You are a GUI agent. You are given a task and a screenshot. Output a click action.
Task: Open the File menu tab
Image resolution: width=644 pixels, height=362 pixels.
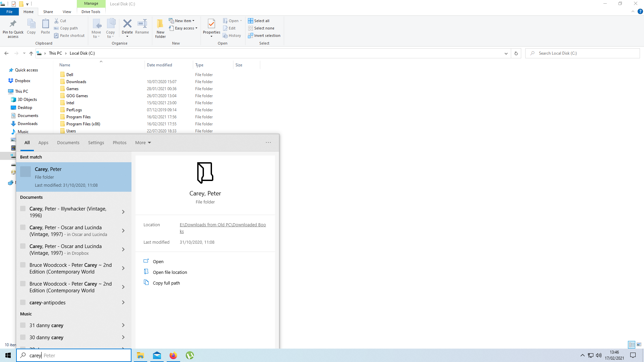pos(9,12)
